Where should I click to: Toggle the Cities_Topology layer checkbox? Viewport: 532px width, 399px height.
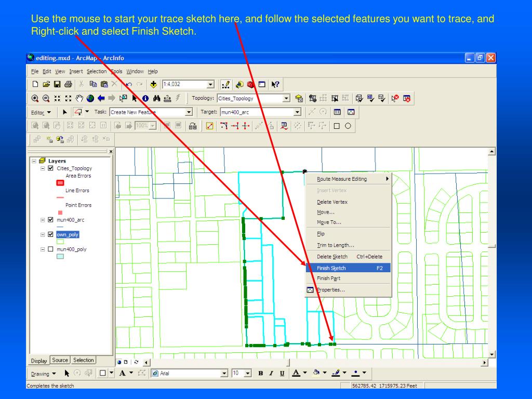pyautogui.click(x=50, y=168)
